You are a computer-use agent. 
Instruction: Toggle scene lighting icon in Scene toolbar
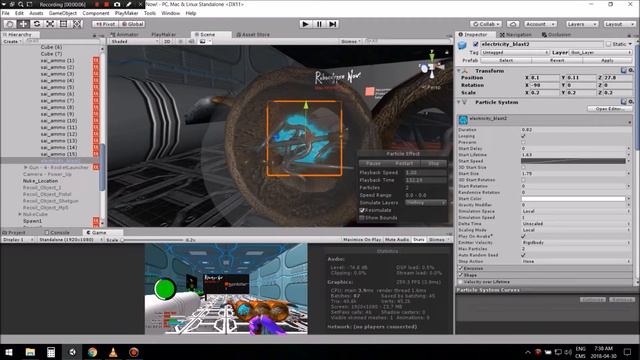[180, 41]
